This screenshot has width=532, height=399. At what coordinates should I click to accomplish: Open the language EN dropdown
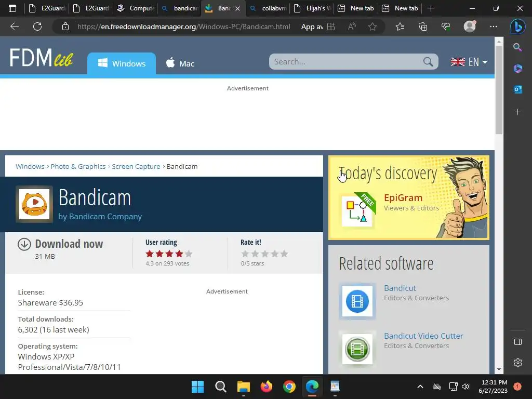click(x=469, y=62)
